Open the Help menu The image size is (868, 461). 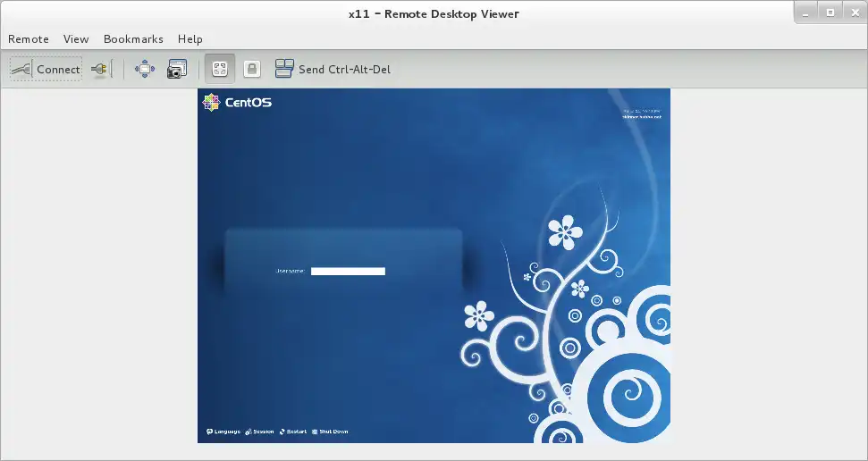click(190, 38)
